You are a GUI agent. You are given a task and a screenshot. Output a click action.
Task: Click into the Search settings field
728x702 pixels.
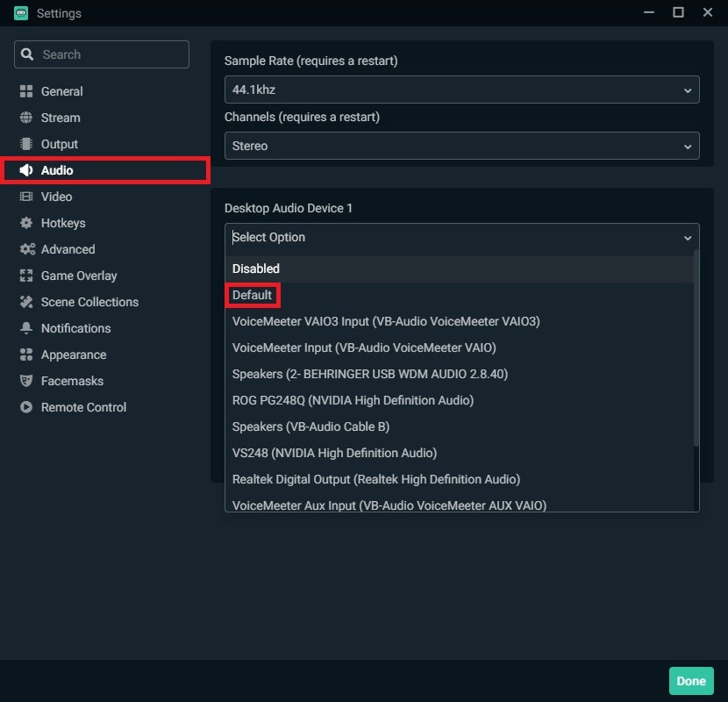pos(102,54)
